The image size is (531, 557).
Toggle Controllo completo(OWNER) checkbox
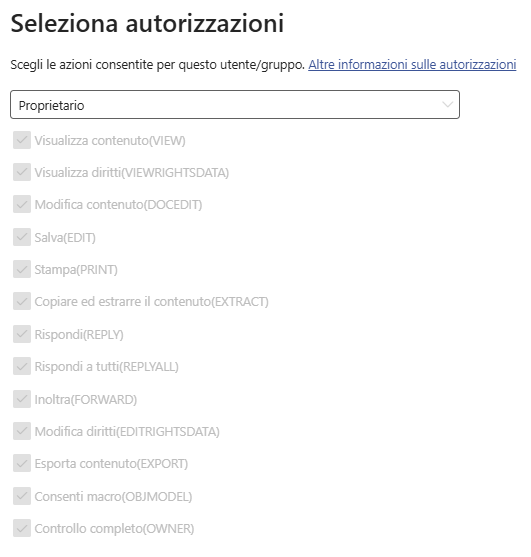[x=22, y=528]
